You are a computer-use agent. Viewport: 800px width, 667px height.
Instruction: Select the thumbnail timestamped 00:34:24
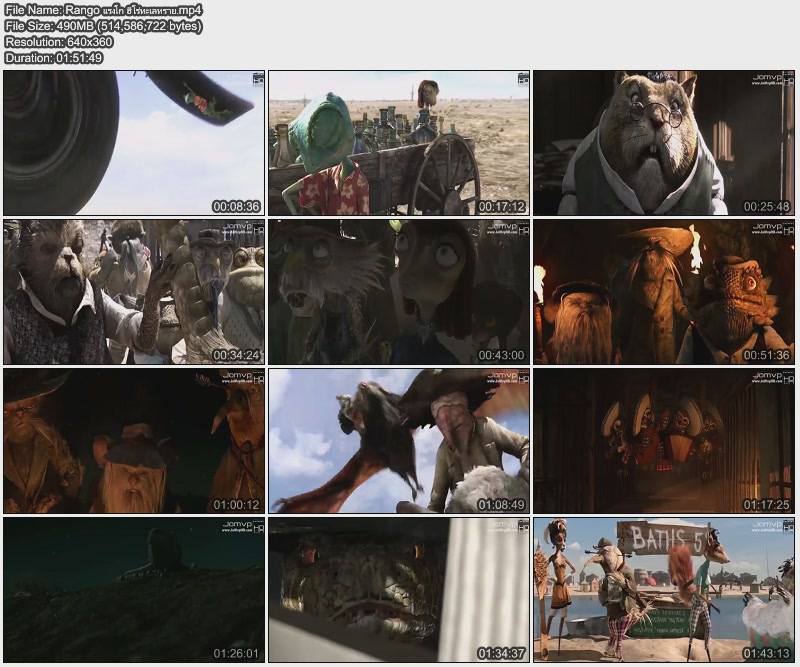coord(134,292)
